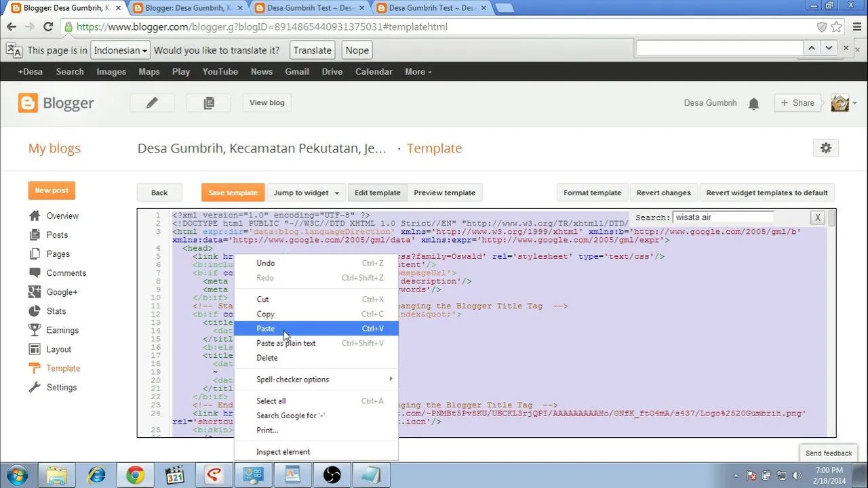Viewport: 868px width, 488px height.
Task: Expand the More menu in Google bar
Action: pos(418,72)
